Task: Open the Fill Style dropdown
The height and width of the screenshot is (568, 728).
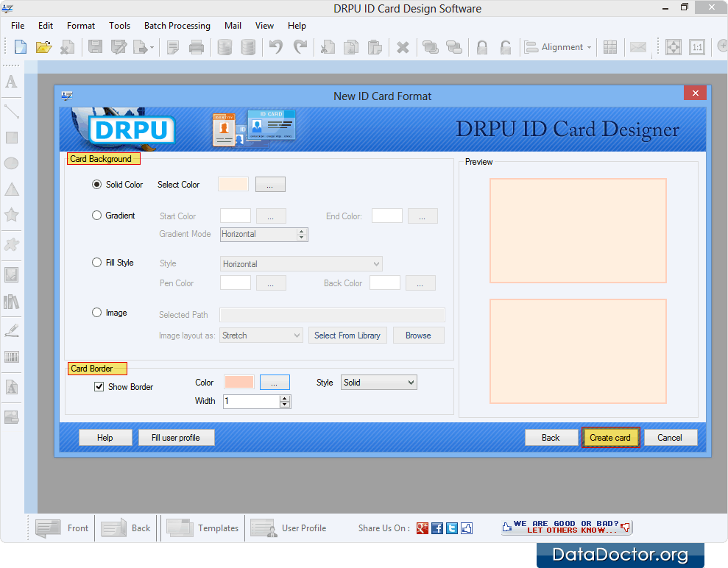Action: (x=301, y=263)
